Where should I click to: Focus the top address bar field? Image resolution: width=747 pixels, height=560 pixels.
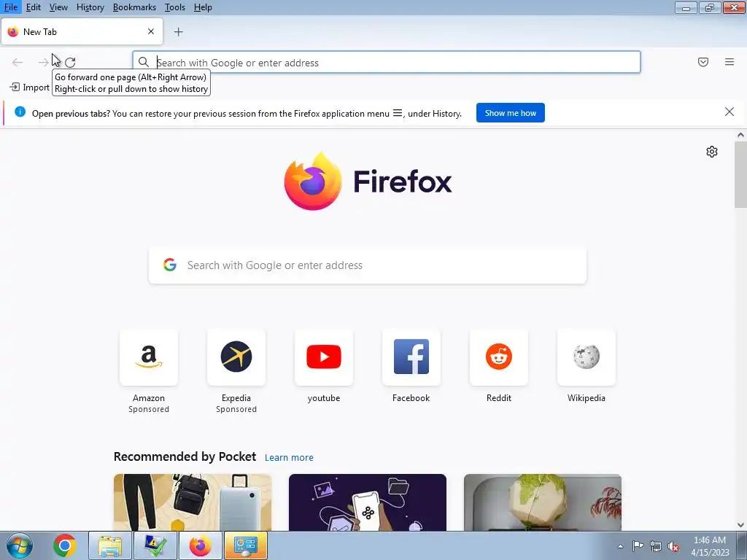tap(387, 63)
